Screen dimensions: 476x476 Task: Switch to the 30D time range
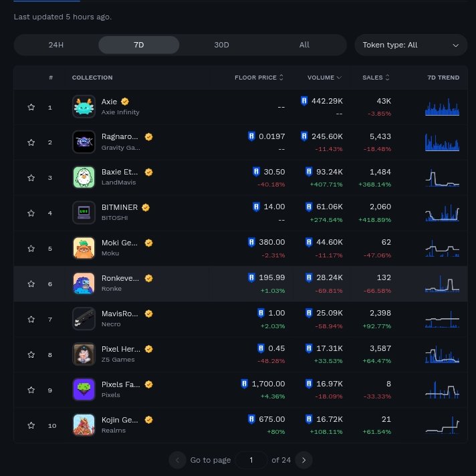point(221,45)
